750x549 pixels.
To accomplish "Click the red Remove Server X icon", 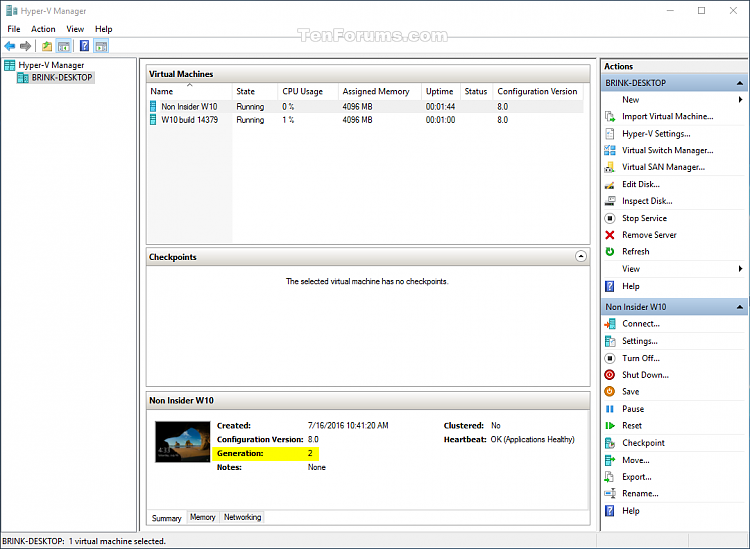I will 610,235.
